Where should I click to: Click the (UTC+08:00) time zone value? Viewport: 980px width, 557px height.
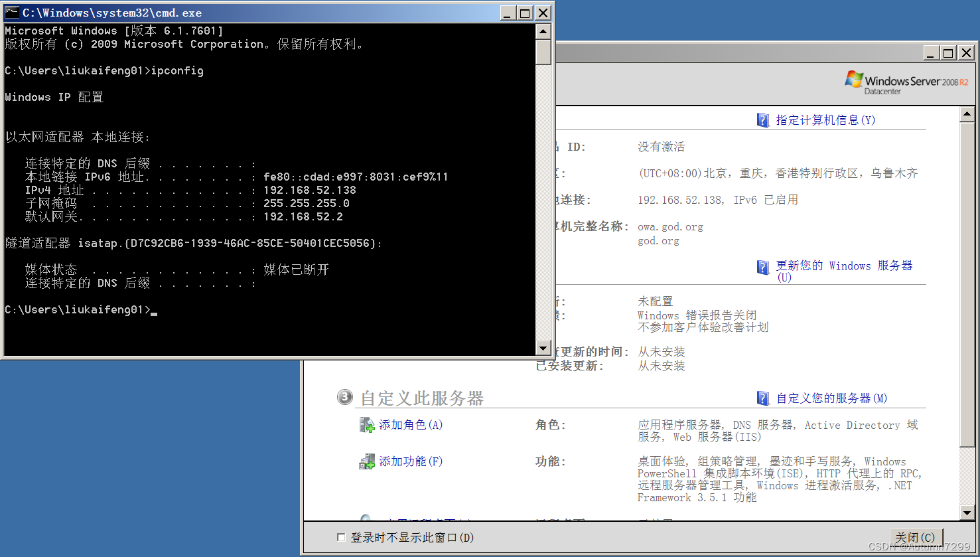tap(778, 173)
